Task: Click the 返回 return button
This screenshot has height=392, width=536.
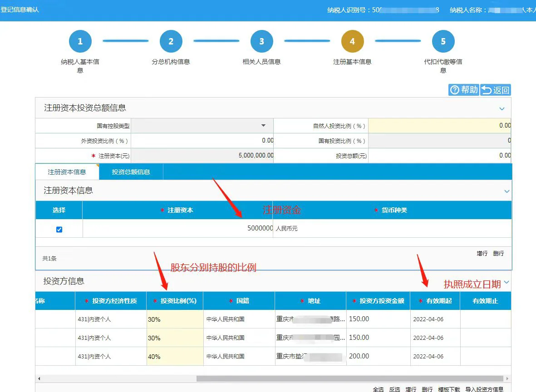Action: pos(495,90)
